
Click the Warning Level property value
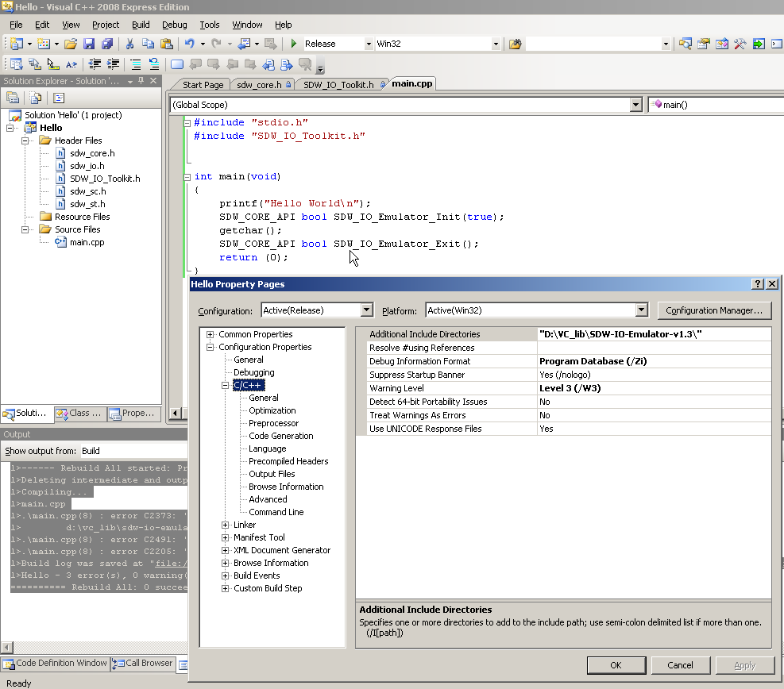click(x=654, y=388)
